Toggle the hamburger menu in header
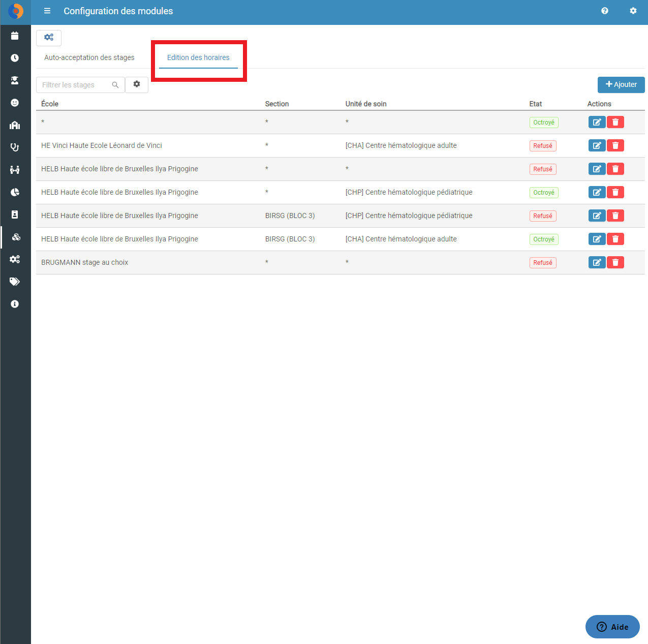 pyautogui.click(x=47, y=11)
